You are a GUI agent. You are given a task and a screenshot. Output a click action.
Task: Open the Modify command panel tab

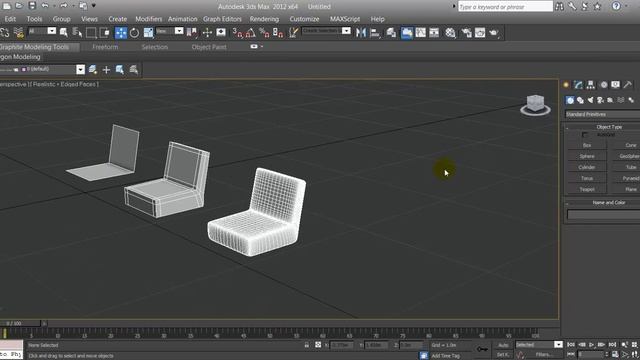578,85
